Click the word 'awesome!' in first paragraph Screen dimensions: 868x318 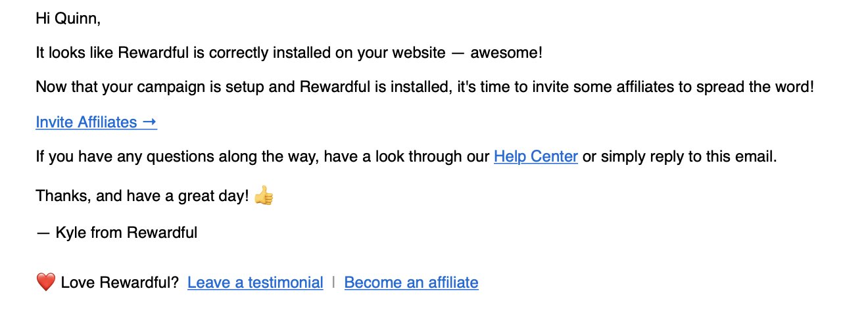tap(506, 53)
